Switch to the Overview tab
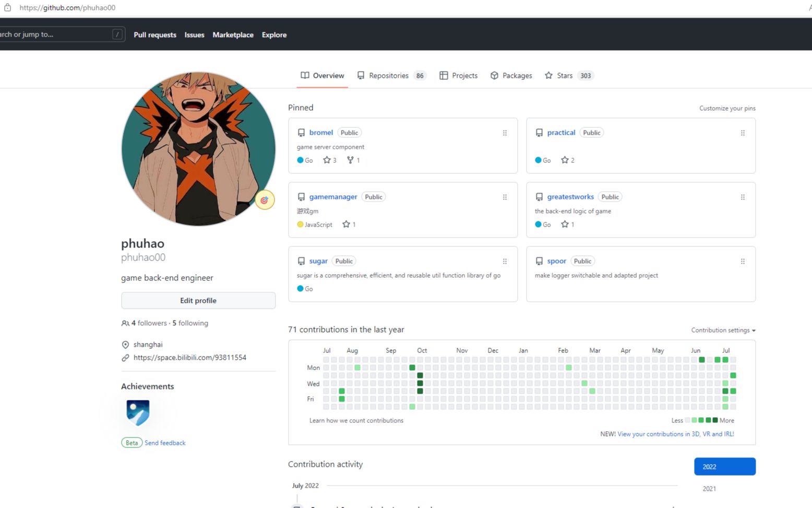Viewport: 812px width, 508px height. pos(323,76)
